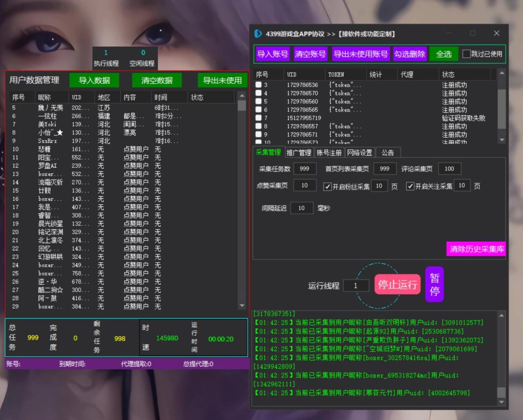
Task: Click the 间隔延迟 milliseconds input field
Action: [301, 208]
